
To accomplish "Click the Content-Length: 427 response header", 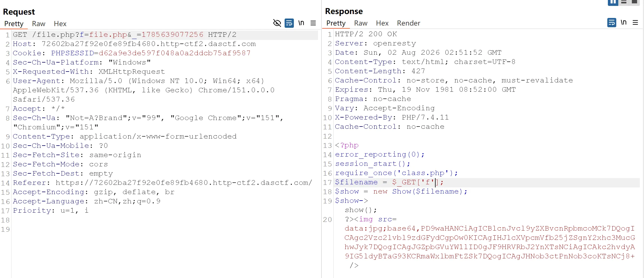I will click(380, 71).
